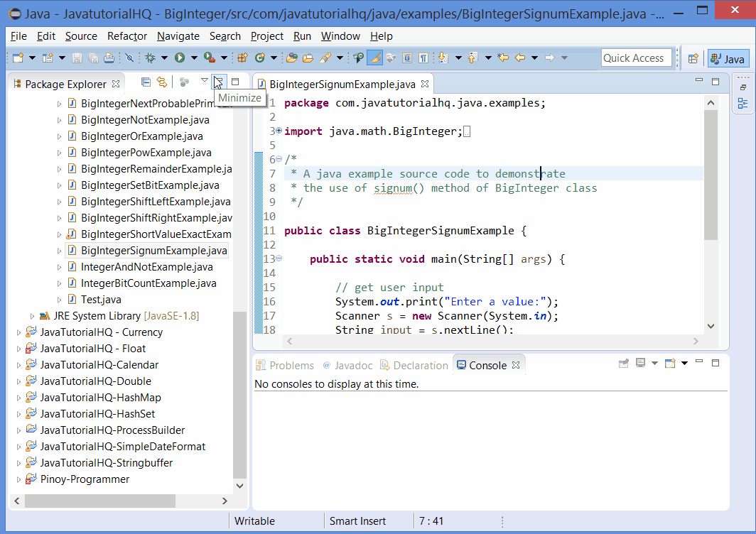756x534 pixels.
Task: Open a new perspective using the Open Perspective icon
Action: (x=693, y=58)
